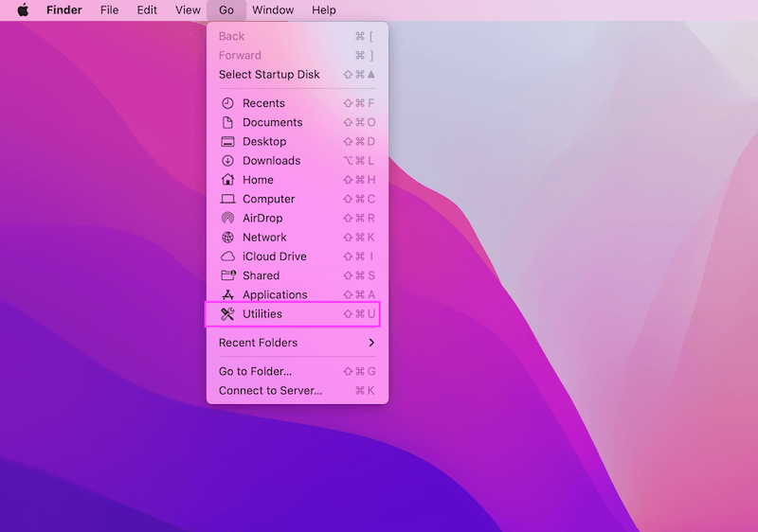Select the Shared label
Image resolution: width=758 pixels, height=532 pixels.
262,275
